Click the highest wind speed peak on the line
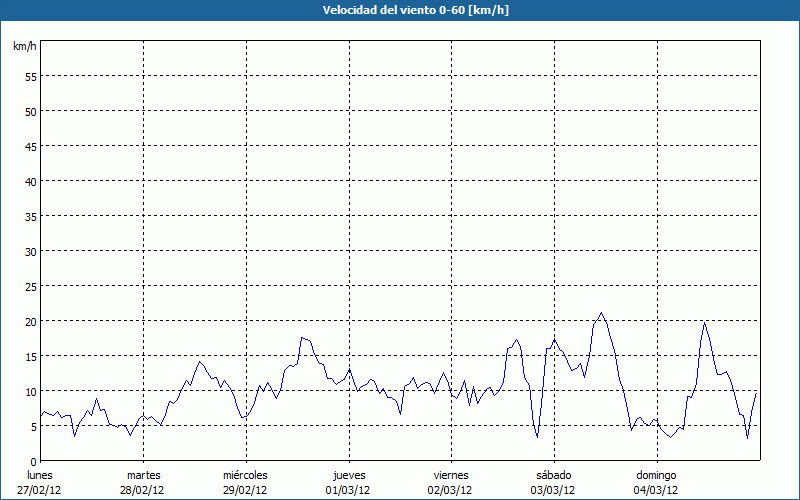 coord(601,313)
